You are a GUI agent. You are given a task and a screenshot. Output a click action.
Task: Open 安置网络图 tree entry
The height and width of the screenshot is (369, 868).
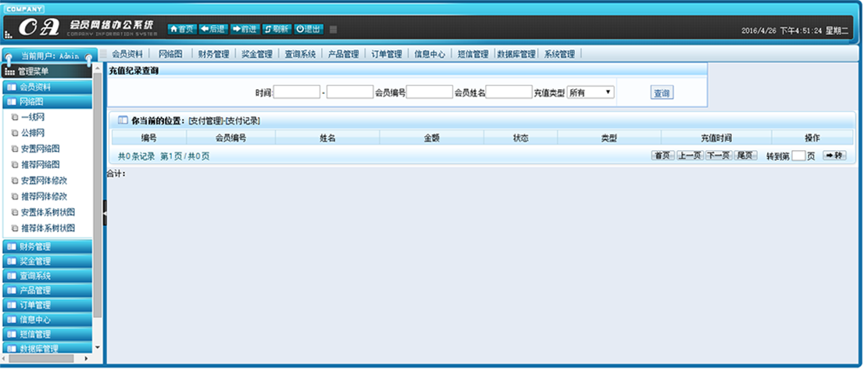pos(40,149)
